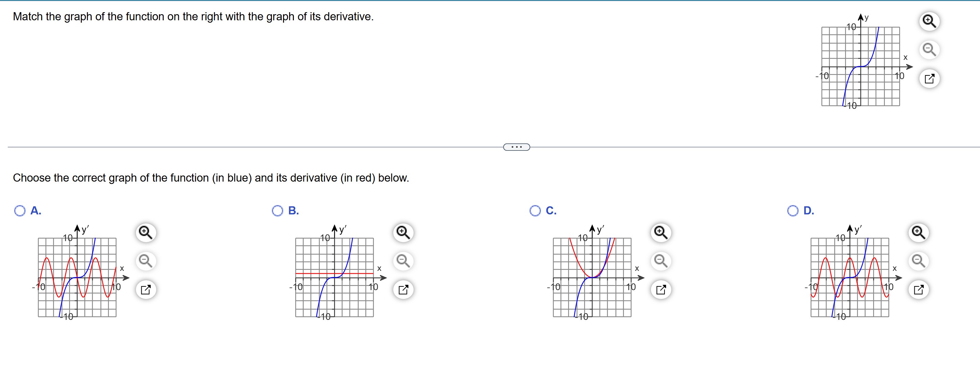Select answer choice A

pyautogui.click(x=20, y=210)
